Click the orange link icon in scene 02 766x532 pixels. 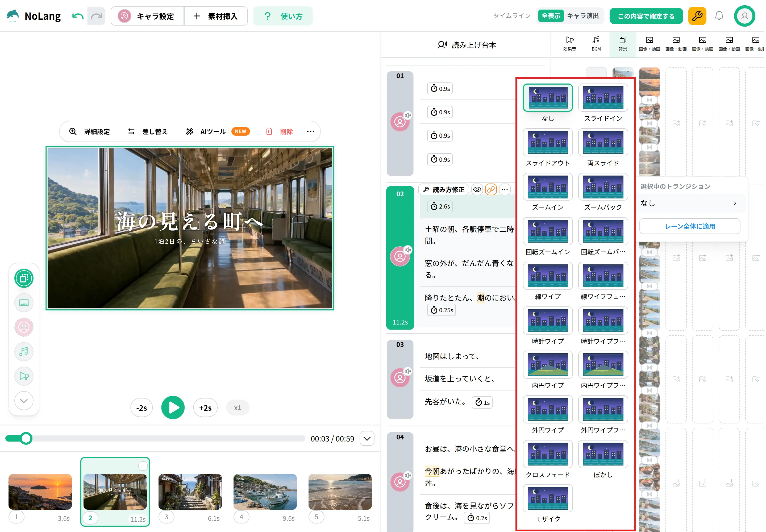[491, 189]
